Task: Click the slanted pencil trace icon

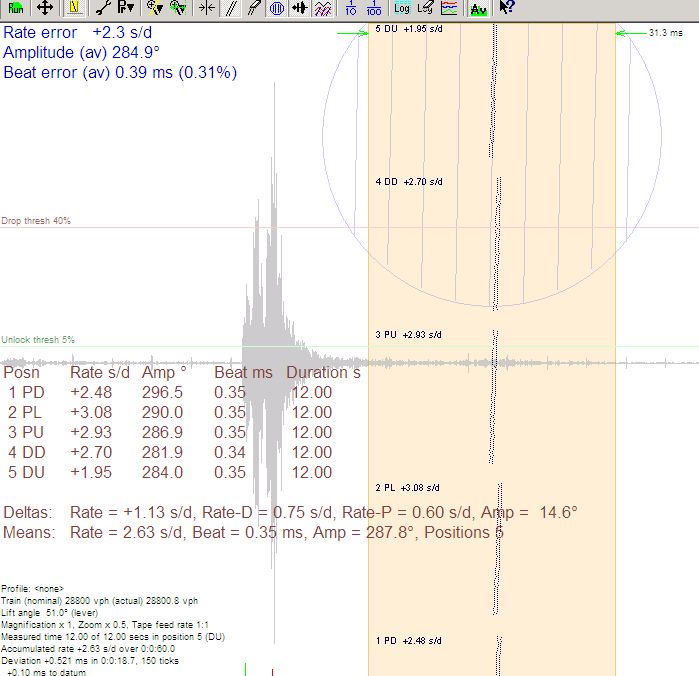Action: click(x=253, y=8)
